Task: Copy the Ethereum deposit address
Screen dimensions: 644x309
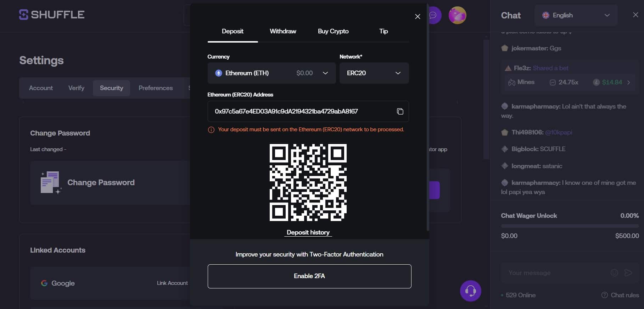Action: tap(400, 111)
